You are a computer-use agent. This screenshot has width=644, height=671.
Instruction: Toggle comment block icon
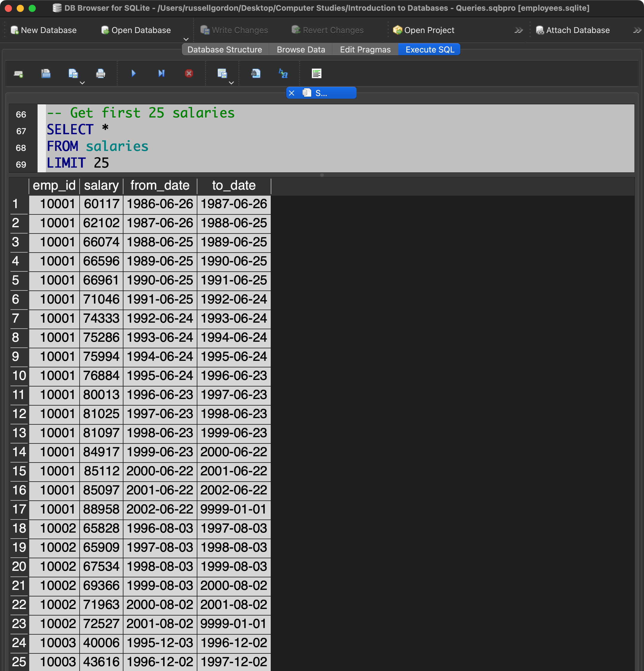pos(316,74)
